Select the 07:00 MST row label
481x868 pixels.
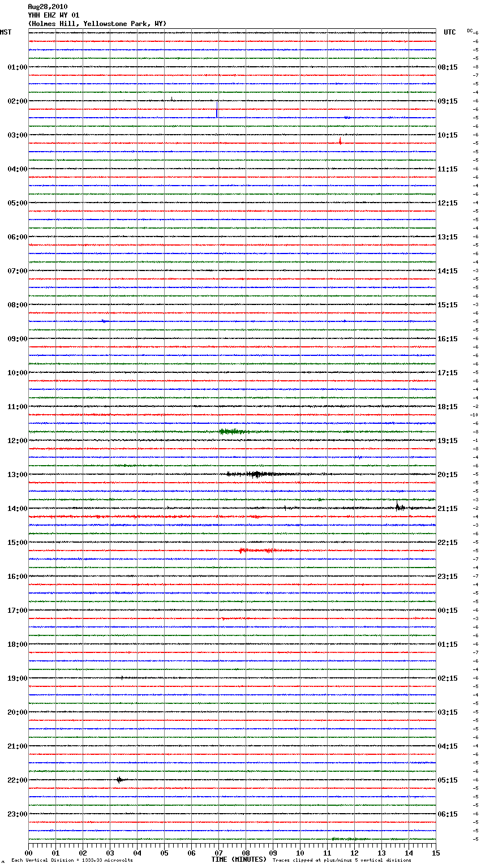coord(18,271)
